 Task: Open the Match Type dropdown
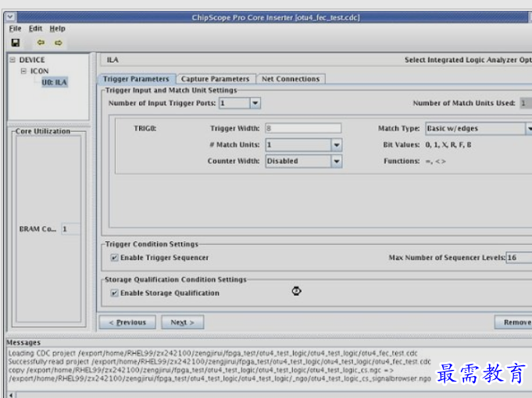[528, 129]
